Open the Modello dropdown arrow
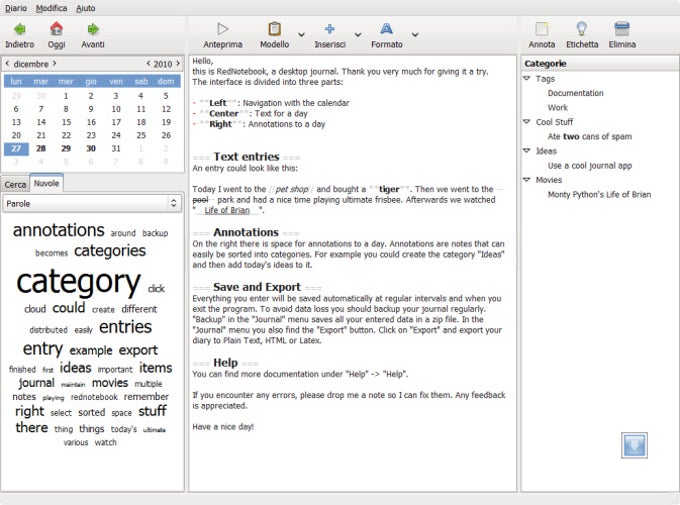 301,35
